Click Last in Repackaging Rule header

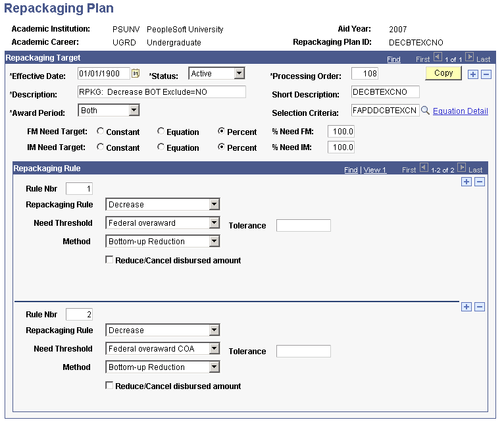pyautogui.click(x=476, y=170)
